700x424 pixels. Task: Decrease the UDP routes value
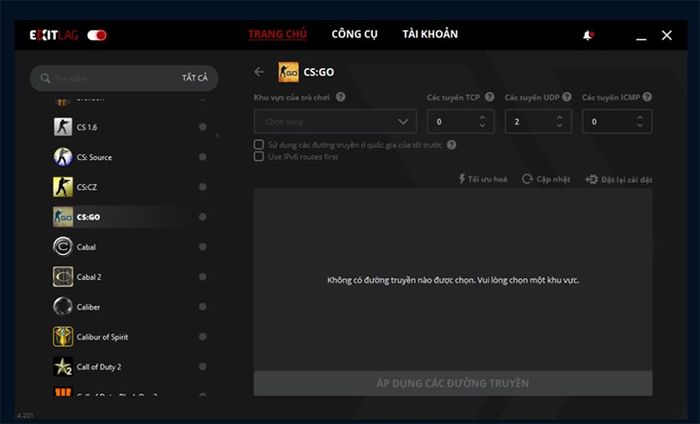(560, 125)
